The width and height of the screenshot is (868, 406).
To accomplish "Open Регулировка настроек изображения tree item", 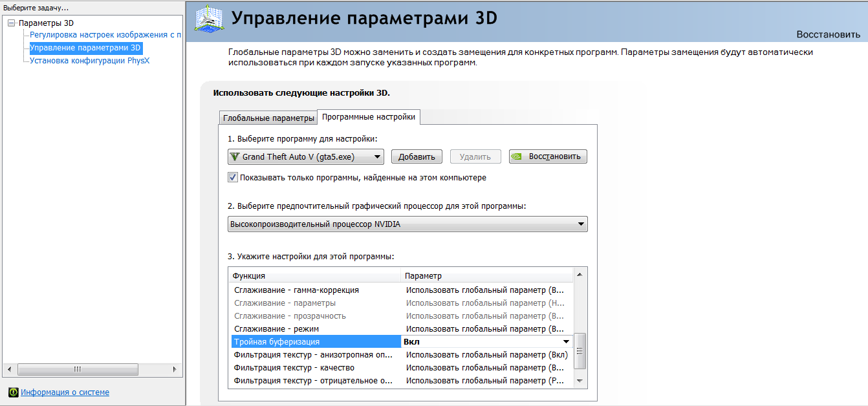I will (x=105, y=35).
